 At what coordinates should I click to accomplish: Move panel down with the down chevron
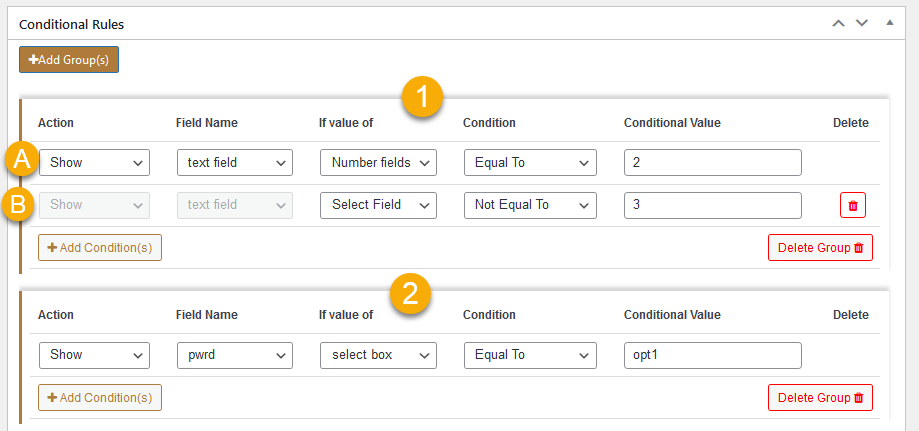[862, 23]
